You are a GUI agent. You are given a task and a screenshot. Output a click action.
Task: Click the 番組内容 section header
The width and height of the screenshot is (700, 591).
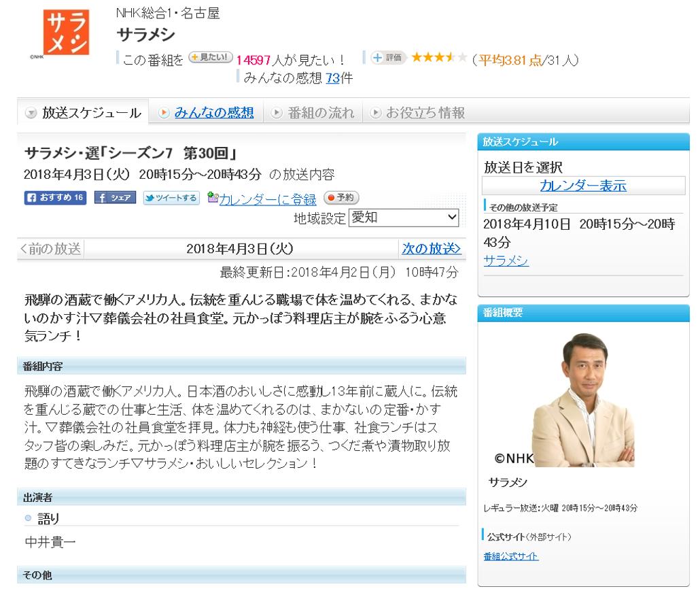[x=241, y=366]
